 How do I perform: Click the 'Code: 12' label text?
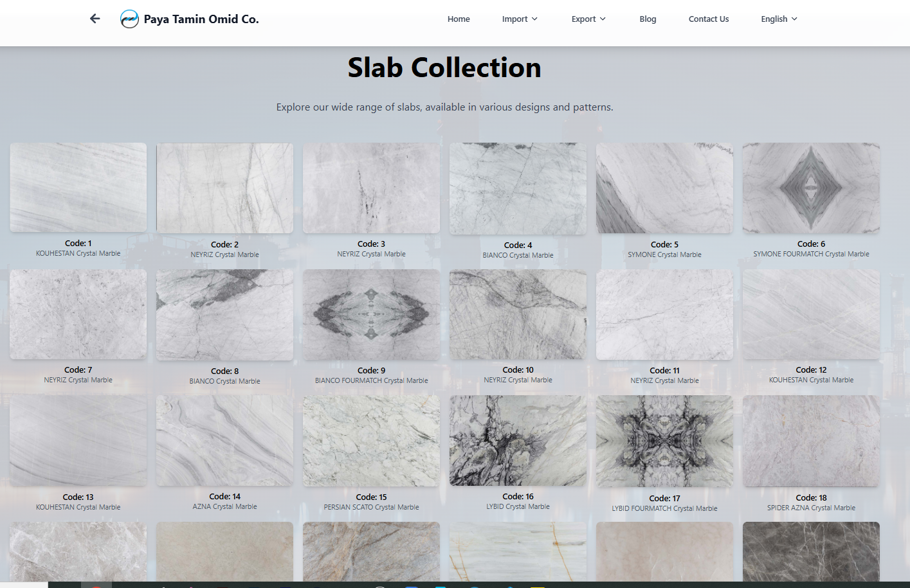(812, 370)
